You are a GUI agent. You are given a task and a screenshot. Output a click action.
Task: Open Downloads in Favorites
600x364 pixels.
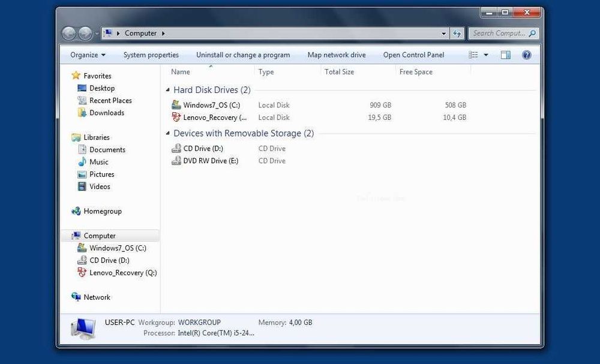107,112
